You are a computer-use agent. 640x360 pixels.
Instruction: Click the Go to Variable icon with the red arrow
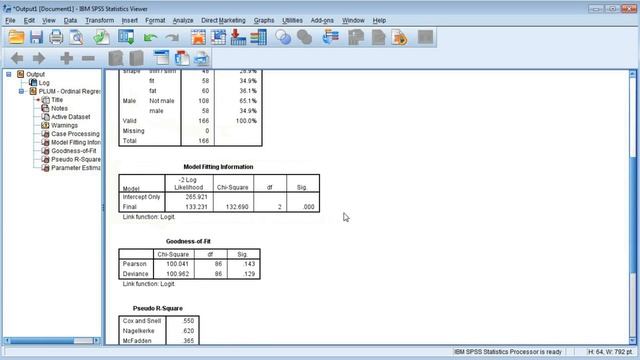point(238,37)
